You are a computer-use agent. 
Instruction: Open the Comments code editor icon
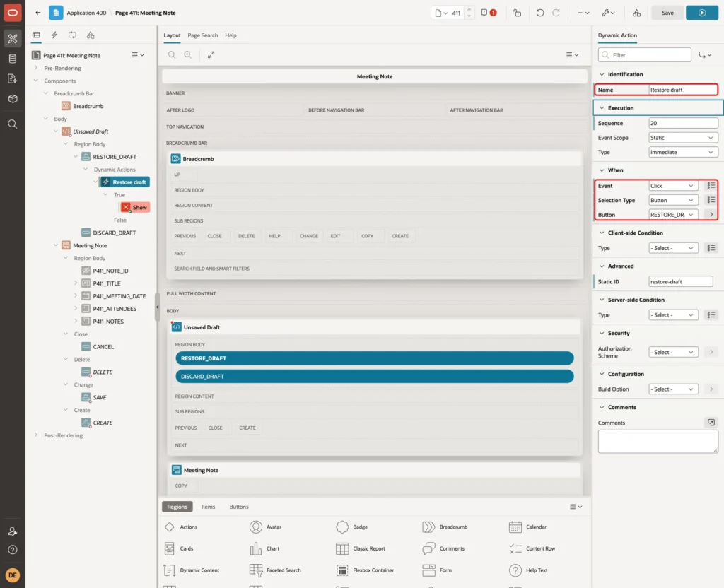point(711,423)
